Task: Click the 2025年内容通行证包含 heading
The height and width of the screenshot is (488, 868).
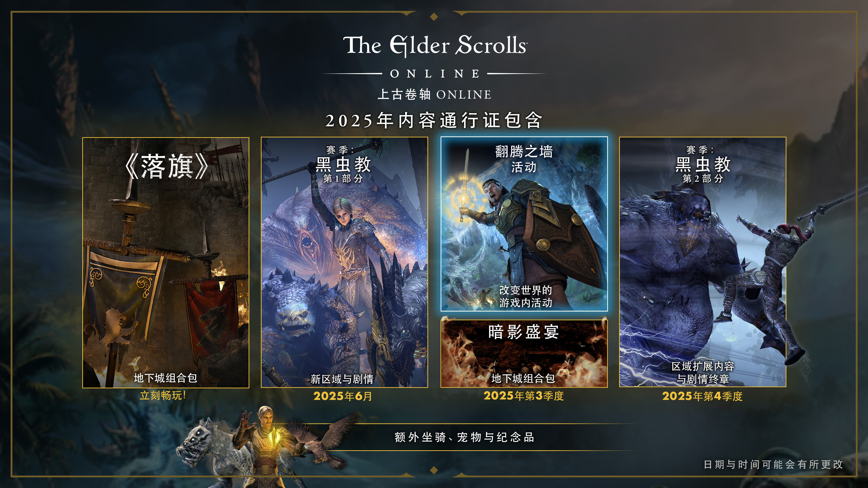Action: click(434, 120)
